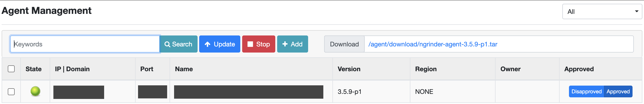This screenshot has width=644, height=104.
Task: Check the agent row checkbox
Action: 11,92
